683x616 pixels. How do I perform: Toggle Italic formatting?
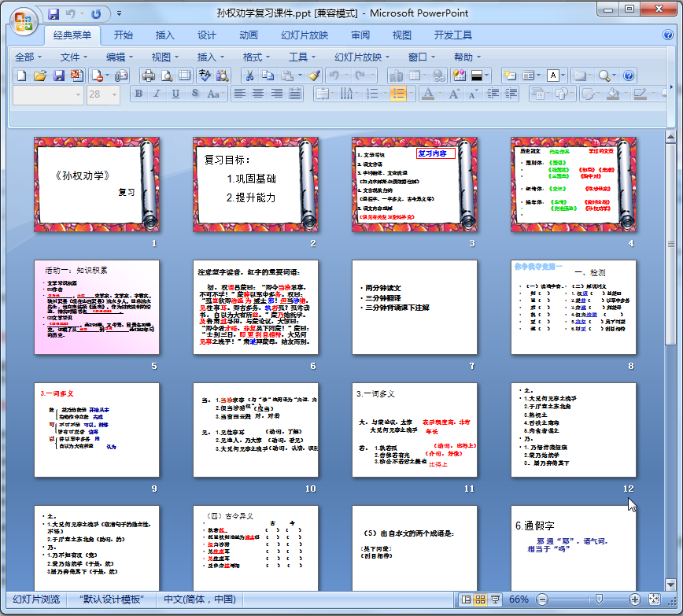tap(157, 94)
